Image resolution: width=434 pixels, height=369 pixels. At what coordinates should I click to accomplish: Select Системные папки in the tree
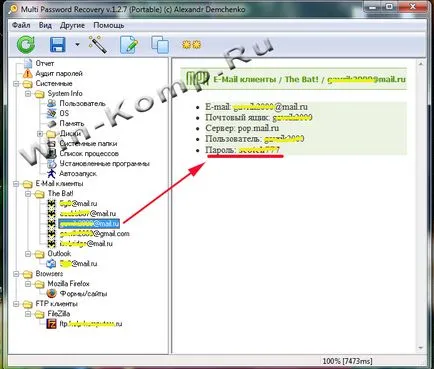click(88, 144)
